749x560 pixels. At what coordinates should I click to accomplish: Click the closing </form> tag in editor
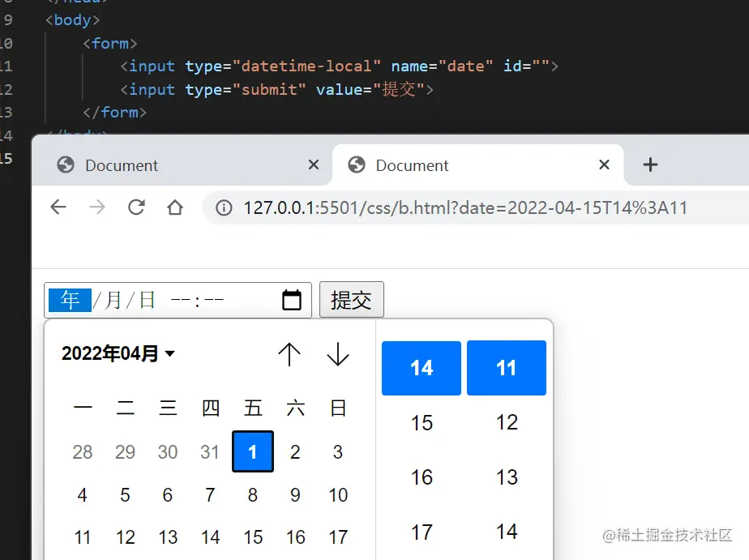[x=114, y=112]
